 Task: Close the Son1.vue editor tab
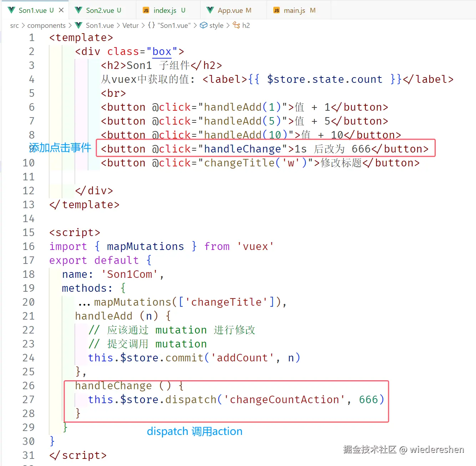click(x=61, y=10)
